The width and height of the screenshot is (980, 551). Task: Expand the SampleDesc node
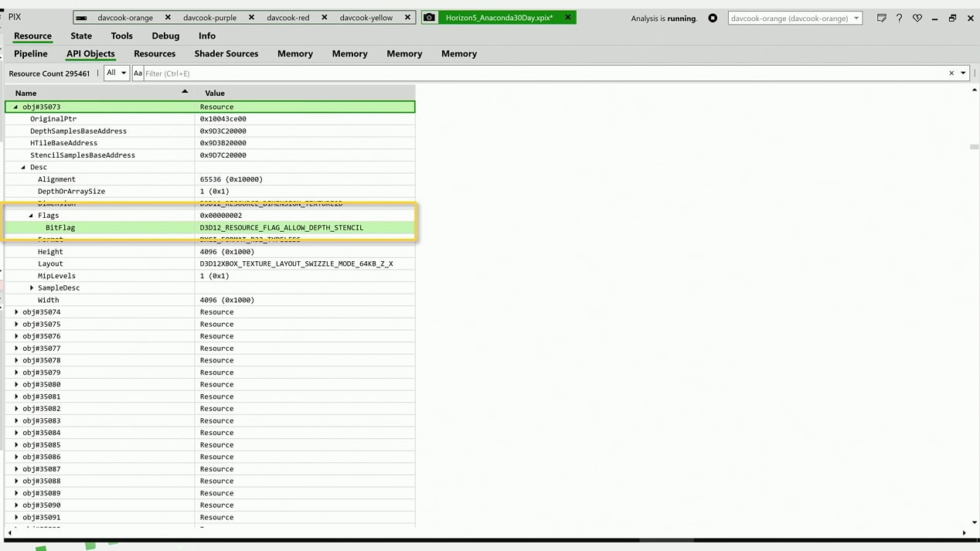click(x=32, y=287)
